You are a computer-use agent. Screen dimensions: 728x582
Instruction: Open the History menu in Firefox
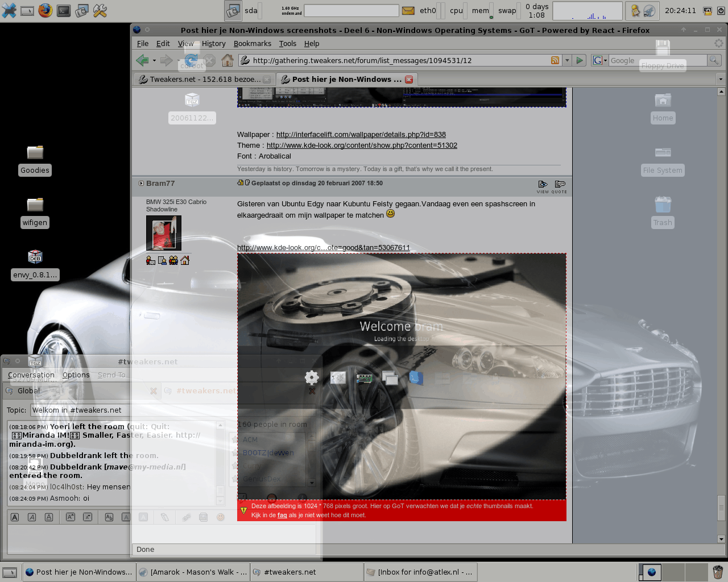click(x=214, y=43)
